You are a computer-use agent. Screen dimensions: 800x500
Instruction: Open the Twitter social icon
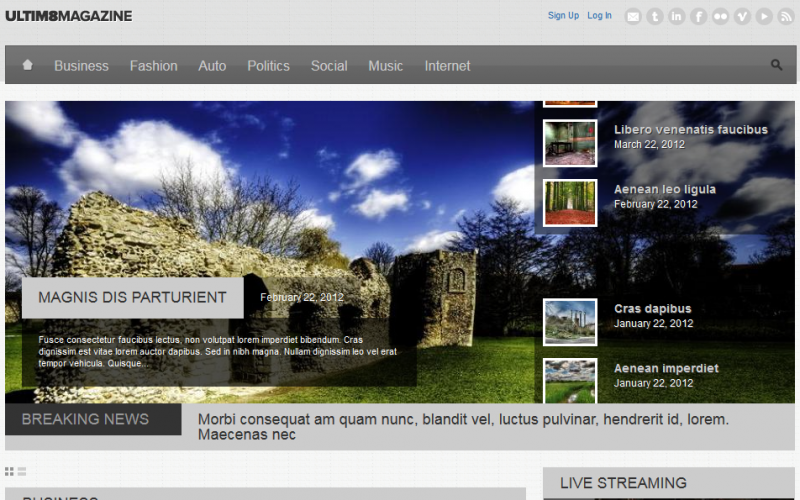click(x=655, y=16)
